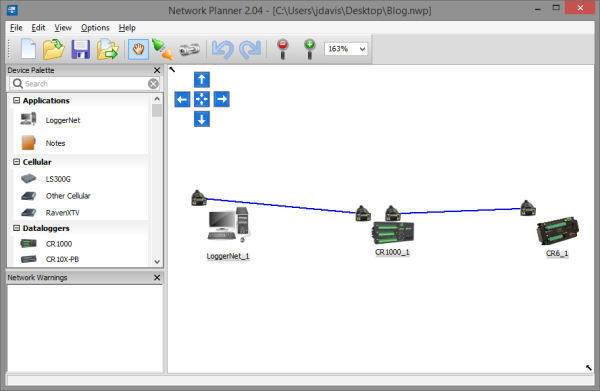The image size is (600, 391).
Task: Open the View menu
Action: tap(63, 28)
